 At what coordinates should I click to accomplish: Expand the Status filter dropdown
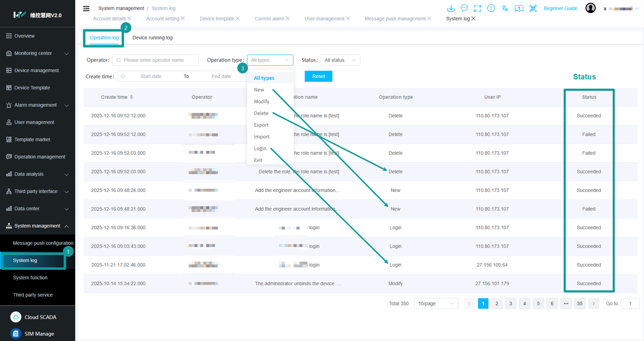coord(340,60)
